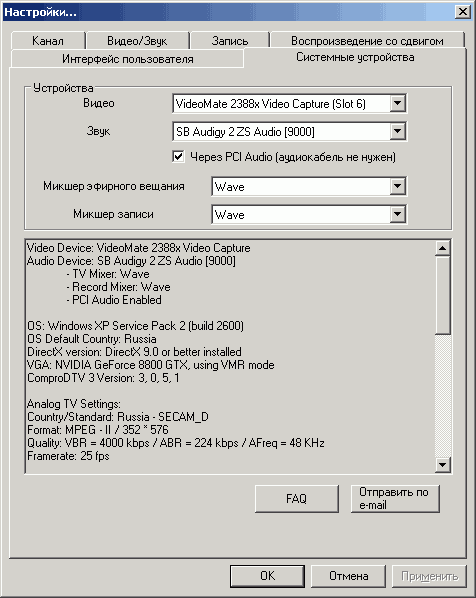Confirm settings with OK button

(267, 575)
